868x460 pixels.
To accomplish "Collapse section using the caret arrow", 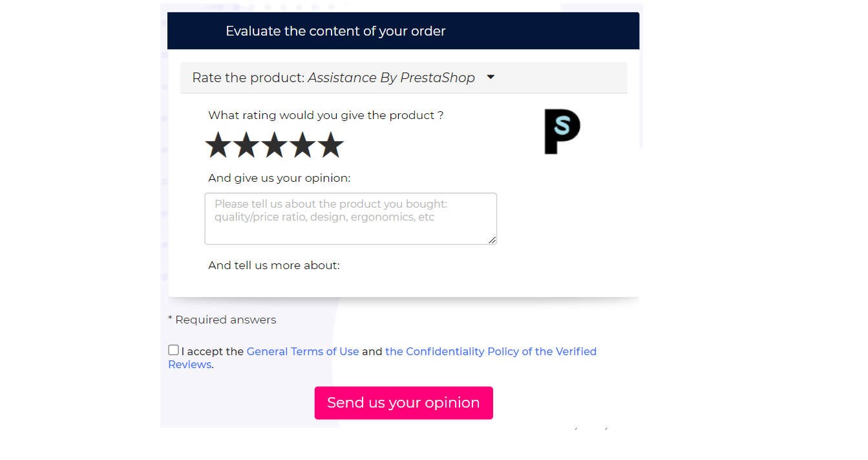I will pyautogui.click(x=491, y=77).
